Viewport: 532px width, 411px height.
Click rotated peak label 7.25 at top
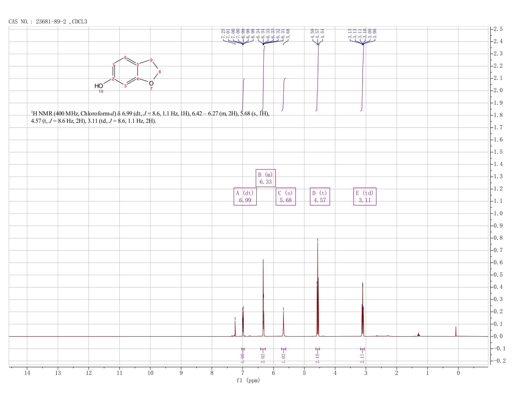coord(223,34)
